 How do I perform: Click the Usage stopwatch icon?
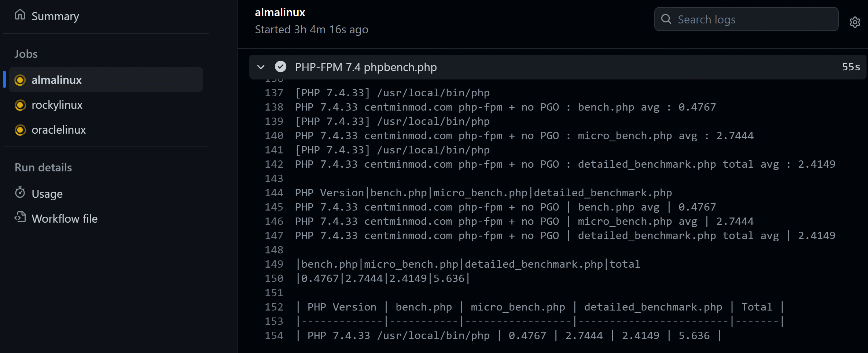pyautogui.click(x=20, y=193)
